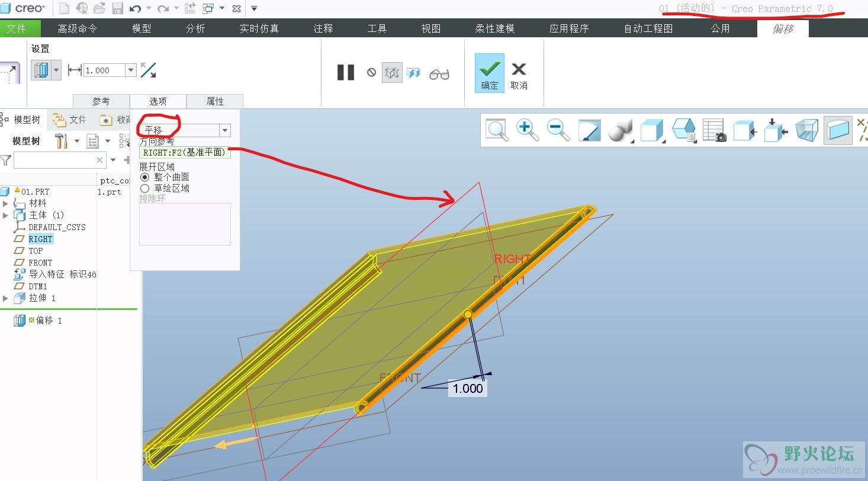Click the view normal icon
Viewport: 868px width, 481px height.
(745, 130)
